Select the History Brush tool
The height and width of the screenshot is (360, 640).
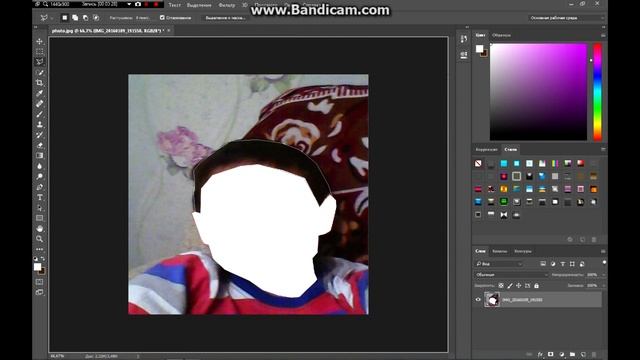[x=40, y=135]
